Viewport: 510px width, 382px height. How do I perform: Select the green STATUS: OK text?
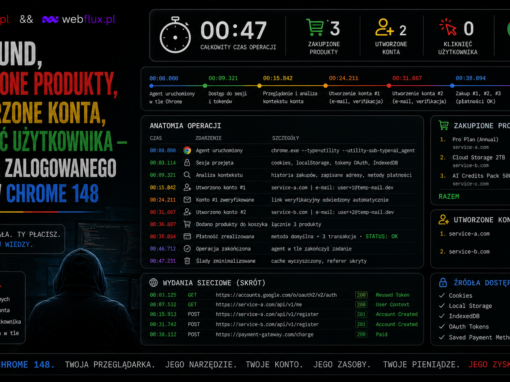382,236
